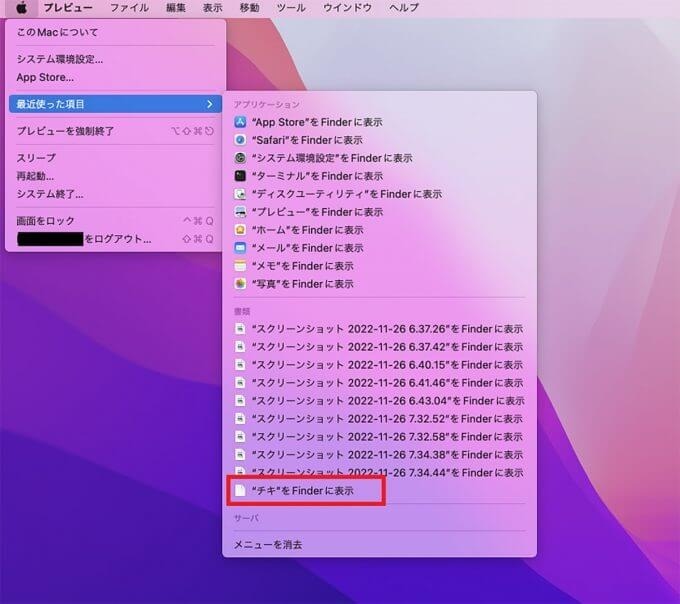Expand 最近使った項目 submenu arrow

[210, 104]
